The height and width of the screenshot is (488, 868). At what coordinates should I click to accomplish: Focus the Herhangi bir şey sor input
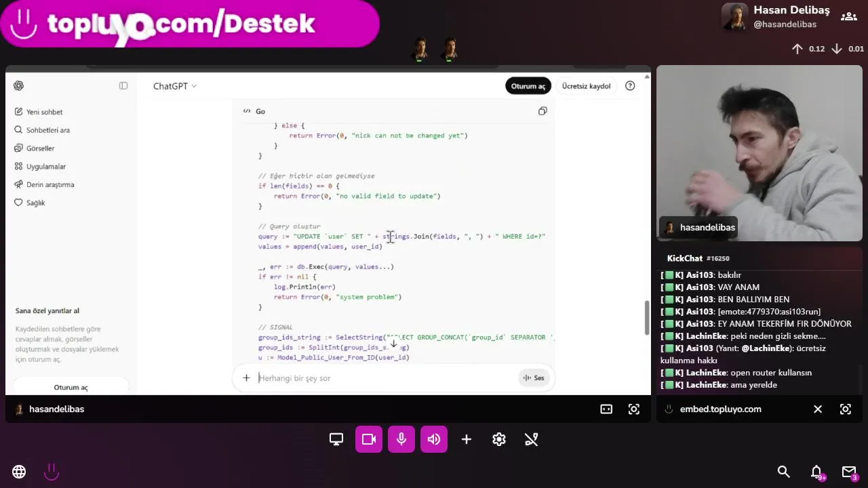point(387,378)
